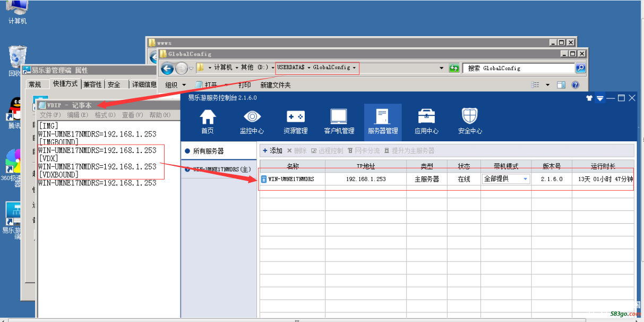
Task: Click the search magnifier icon in explorer
Action: 580,68
